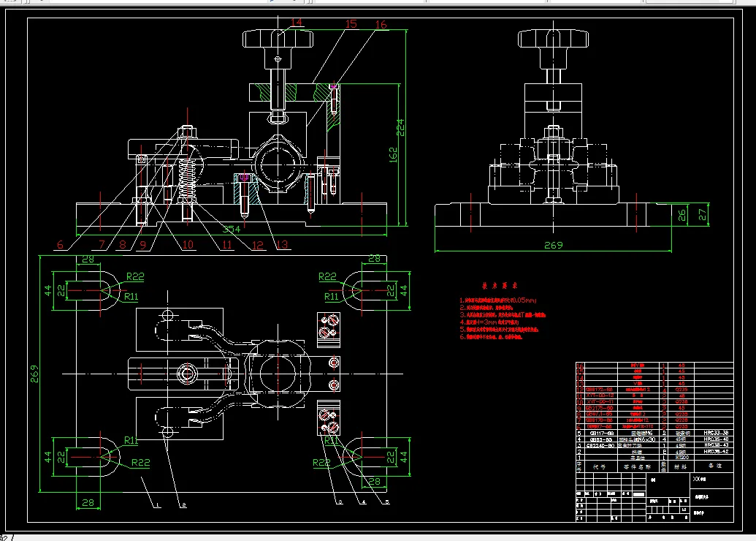The height and width of the screenshot is (541, 756).
Task: Select the star knob handle in the front view
Action: pos(278,39)
